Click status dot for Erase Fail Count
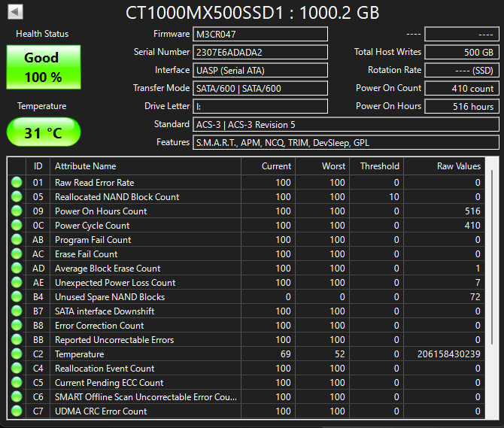The image size is (504, 428). pyautogui.click(x=17, y=253)
